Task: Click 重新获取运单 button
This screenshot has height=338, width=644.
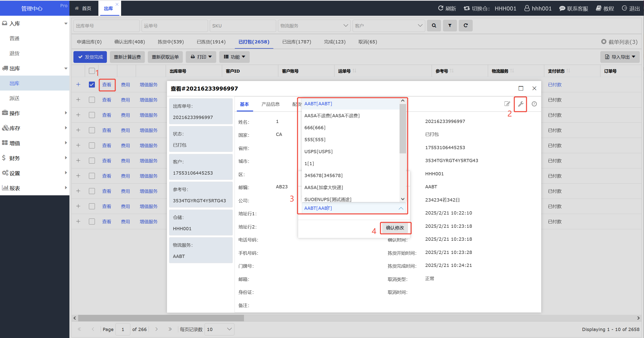Action: (165, 57)
